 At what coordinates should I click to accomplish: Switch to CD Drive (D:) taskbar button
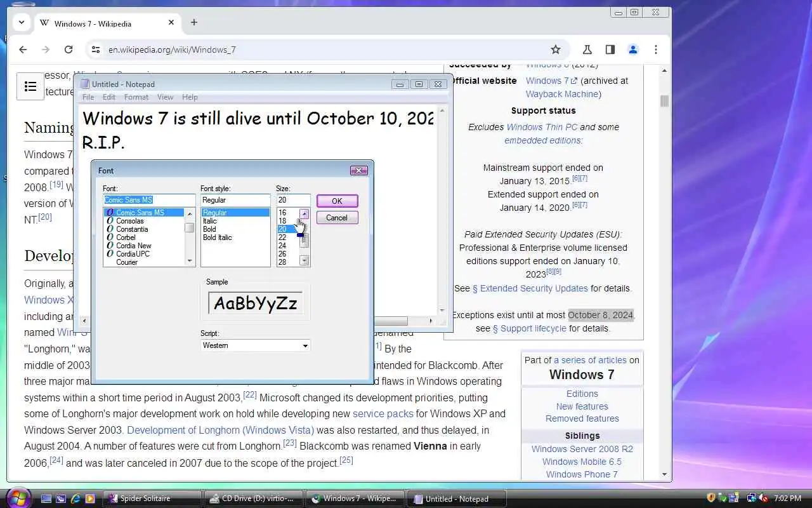253,498
